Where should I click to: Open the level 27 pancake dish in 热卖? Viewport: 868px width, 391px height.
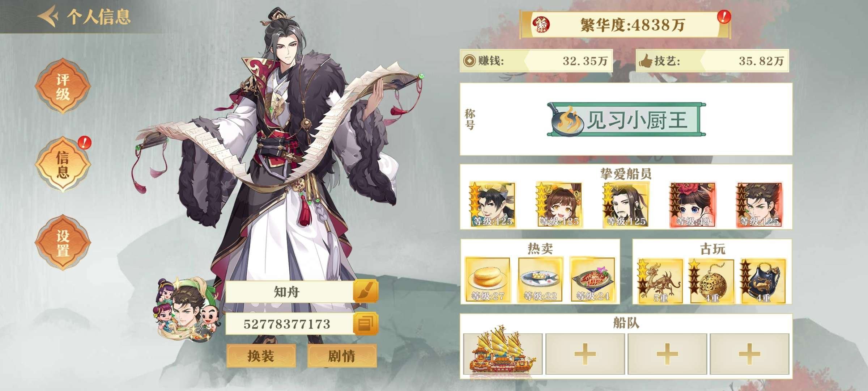[488, 279]
